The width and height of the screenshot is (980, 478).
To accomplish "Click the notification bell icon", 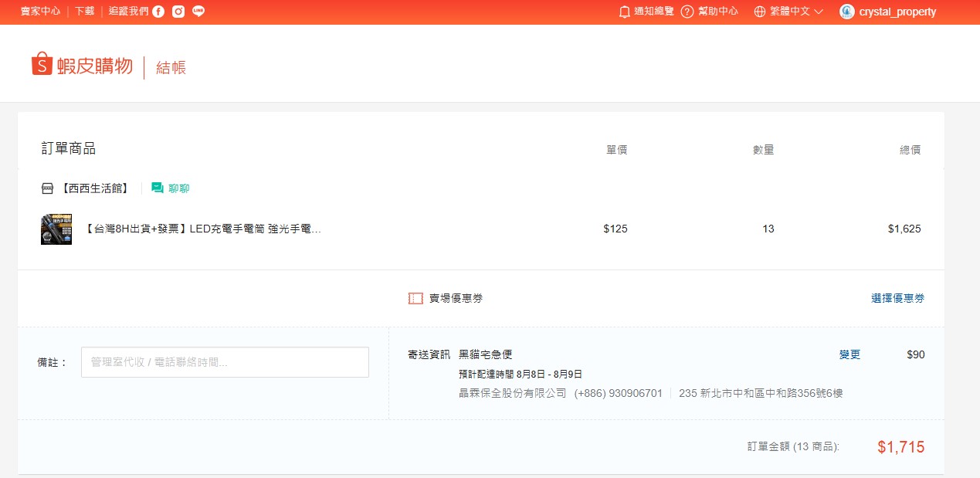I will point(625,12).
